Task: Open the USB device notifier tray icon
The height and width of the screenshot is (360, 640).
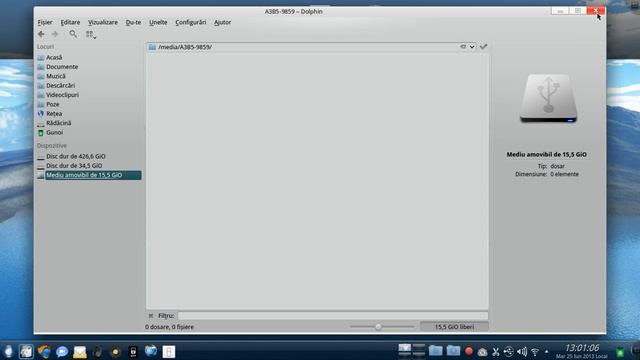Action: (509, 351)
